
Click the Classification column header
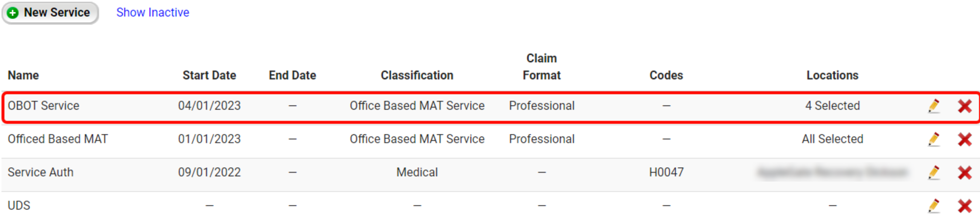(417, 75)
